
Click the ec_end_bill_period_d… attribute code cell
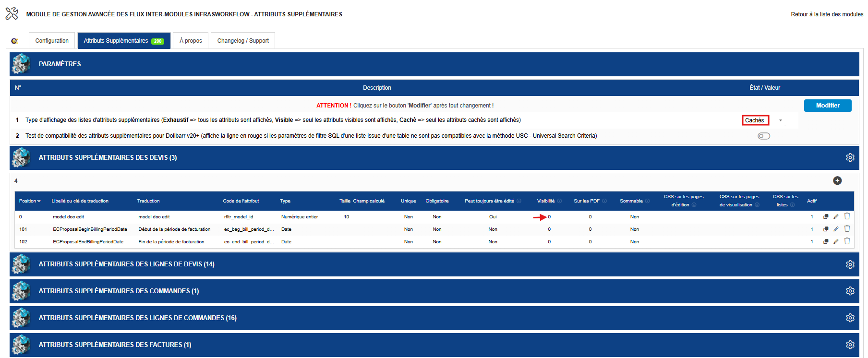pyautogui.click(x=249, y=242)
